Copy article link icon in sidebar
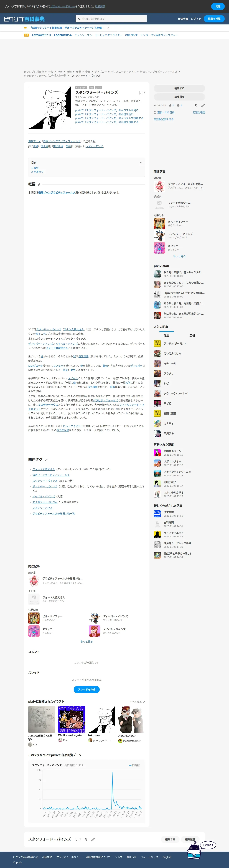This screenshot has height=868, width=229. pos(203,105)
